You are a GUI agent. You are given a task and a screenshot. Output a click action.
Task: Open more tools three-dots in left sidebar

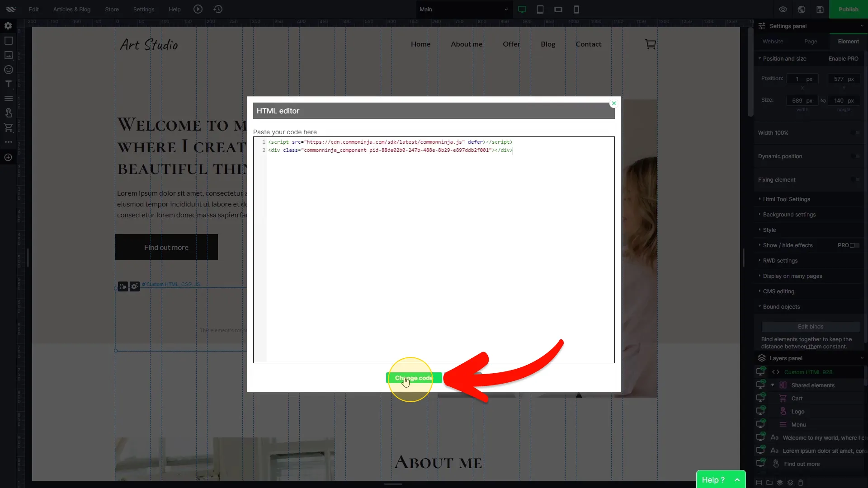[x=8, y=142]
